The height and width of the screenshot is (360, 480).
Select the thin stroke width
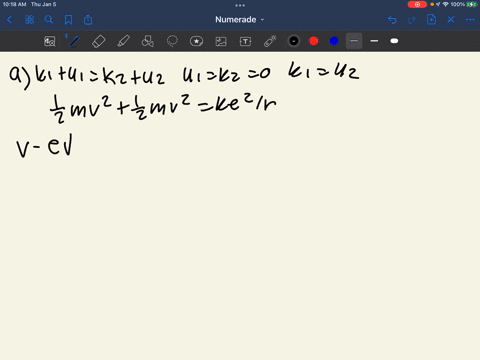click(x=354, y=41)
